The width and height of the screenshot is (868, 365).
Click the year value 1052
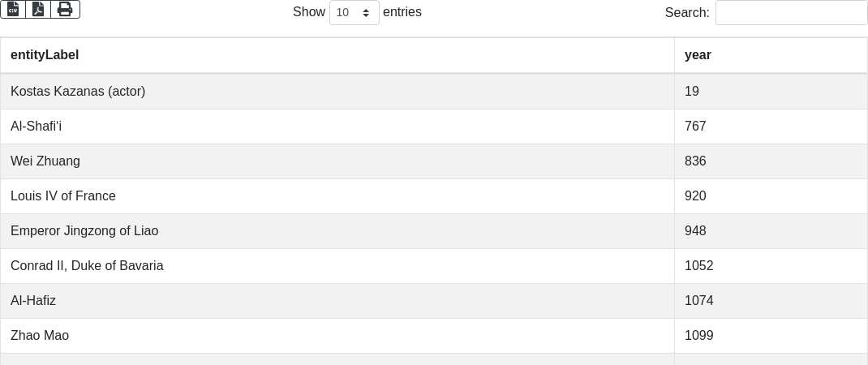698,266
